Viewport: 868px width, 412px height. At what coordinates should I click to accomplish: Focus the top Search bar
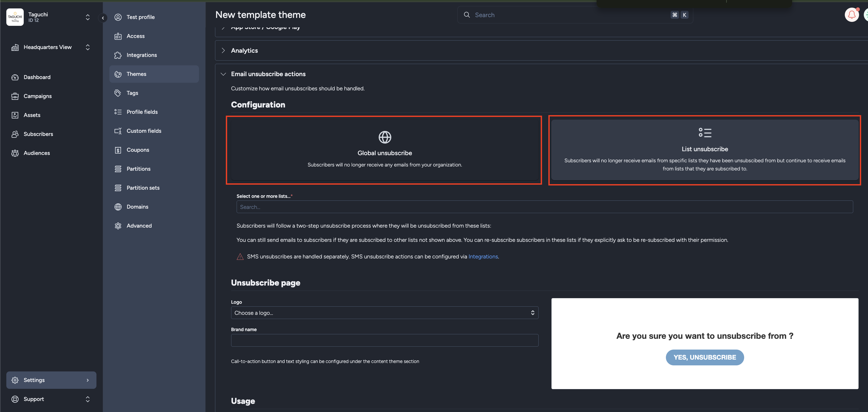point(575,15)
